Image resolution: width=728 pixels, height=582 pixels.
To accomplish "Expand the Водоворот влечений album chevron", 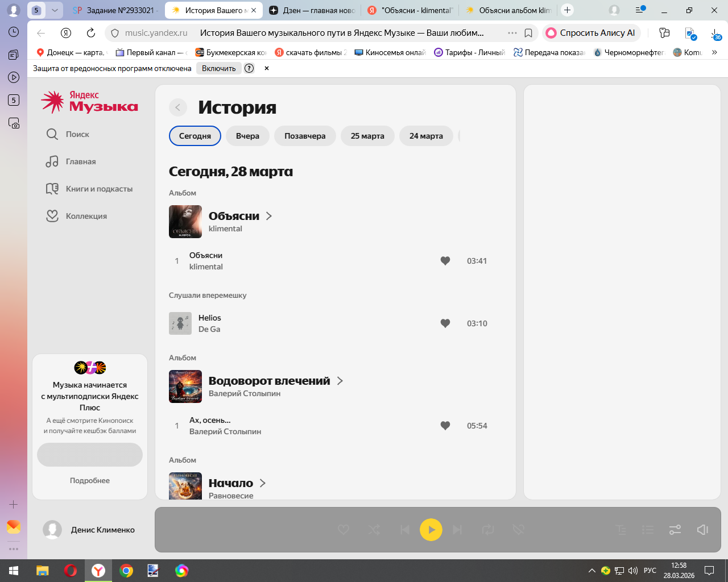I will point(340,381).
